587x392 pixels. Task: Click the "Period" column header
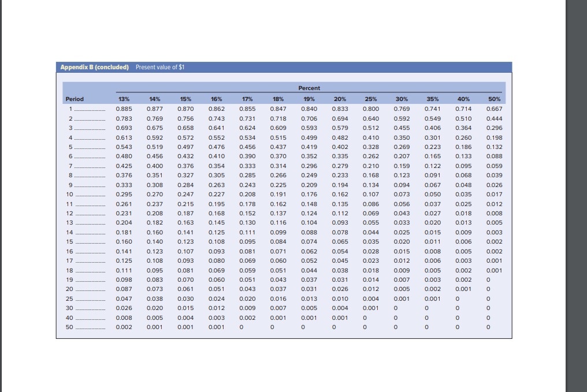coord(75,99)
